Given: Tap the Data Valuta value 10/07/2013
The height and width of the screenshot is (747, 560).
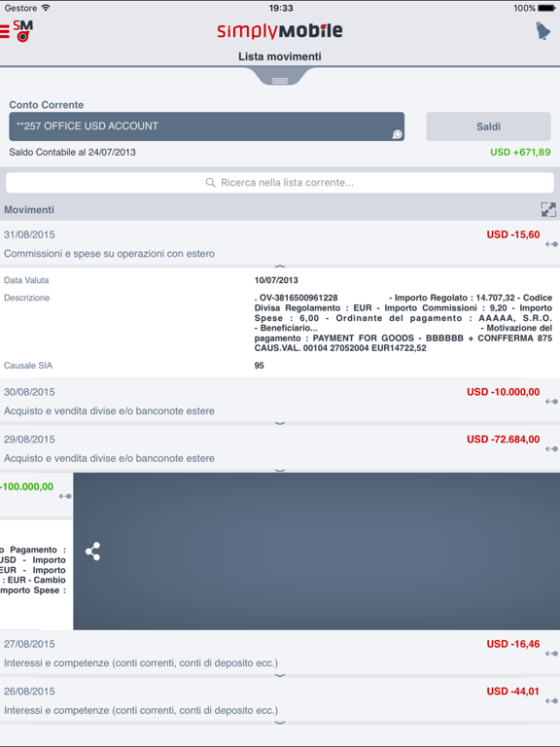Looking at the screenshot, I should pyautogui.click(x=276, y=280).
